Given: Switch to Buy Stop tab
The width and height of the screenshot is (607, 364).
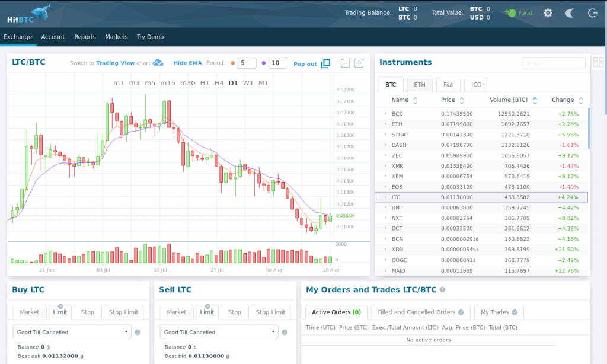Looking at the screenshot, I should [88, 312].
